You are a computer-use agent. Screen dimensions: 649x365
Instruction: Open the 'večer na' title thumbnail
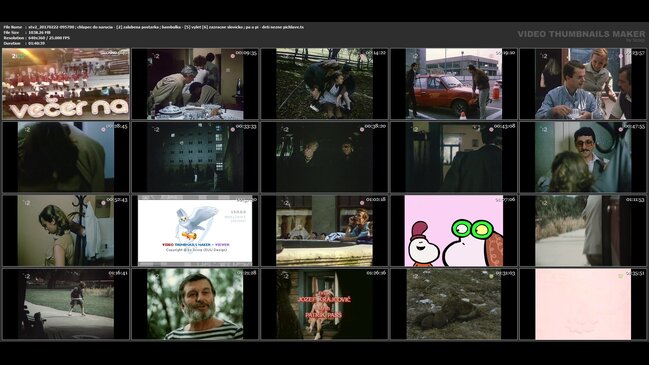tap(66, 84)
